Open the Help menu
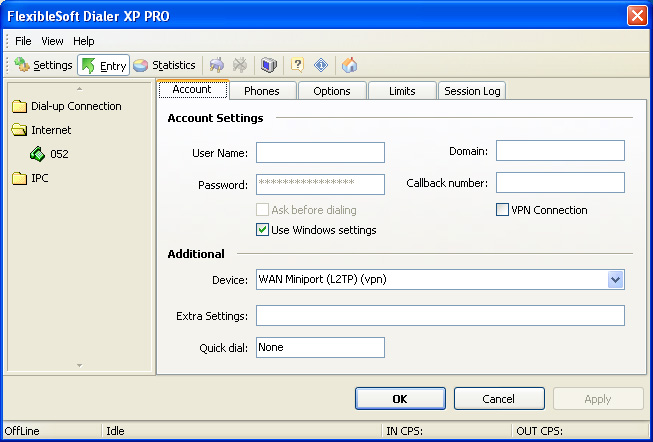This screenshot has width=653, height=442. tap(84, 41)
